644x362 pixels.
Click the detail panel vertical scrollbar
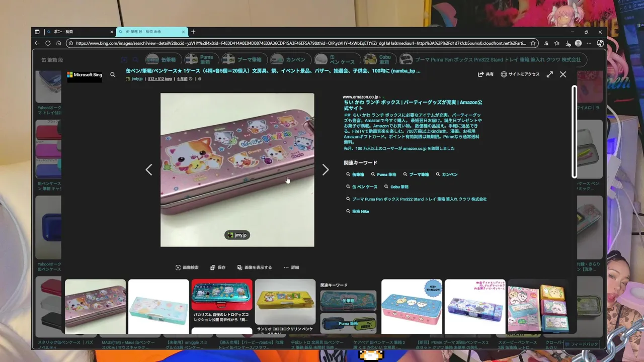coord(574,132)
